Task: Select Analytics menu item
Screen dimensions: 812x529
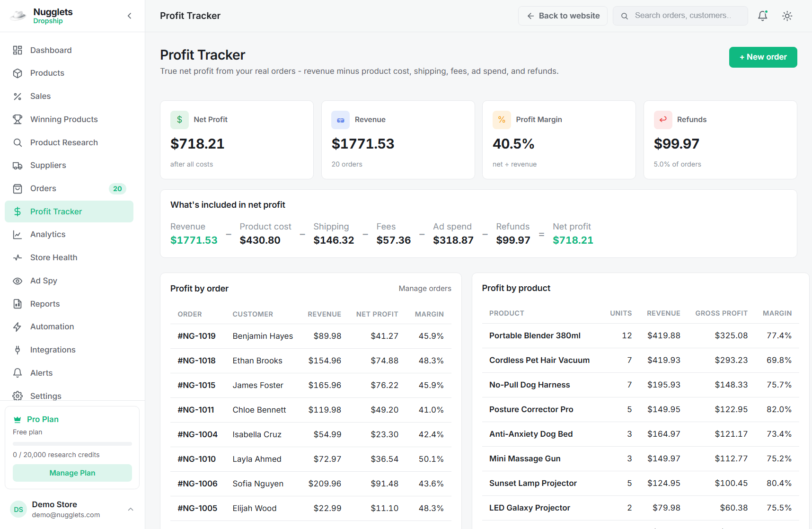Action: [69, 235]
